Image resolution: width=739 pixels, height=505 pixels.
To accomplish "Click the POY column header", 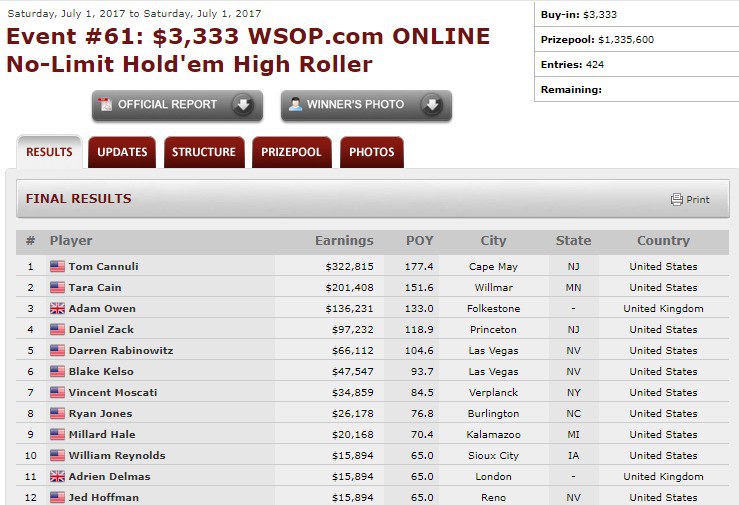I will 419,241.
